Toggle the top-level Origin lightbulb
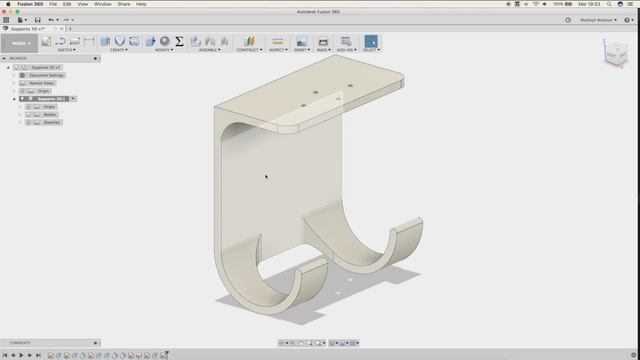Viewport: 640px width, 360px height. 22,91
